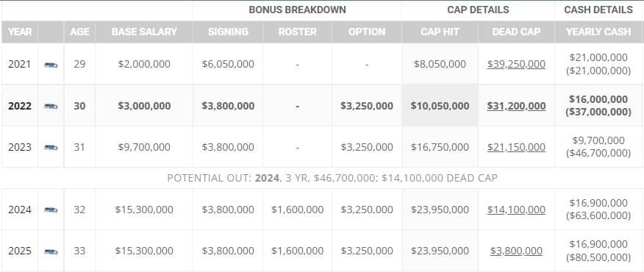This screenshot has width=644, height=272.
Task: Click the Seahawks team logo in 2021 row
Action: (x=51, y=65)
